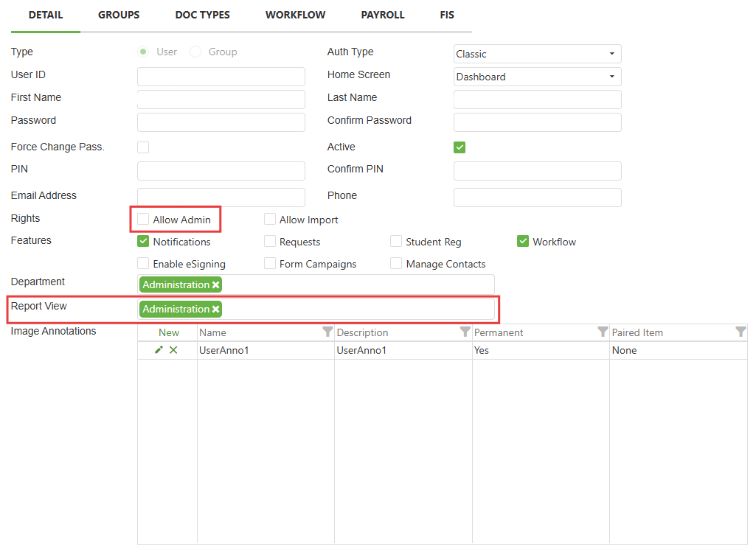Focus the Confirm Password field

538,122
